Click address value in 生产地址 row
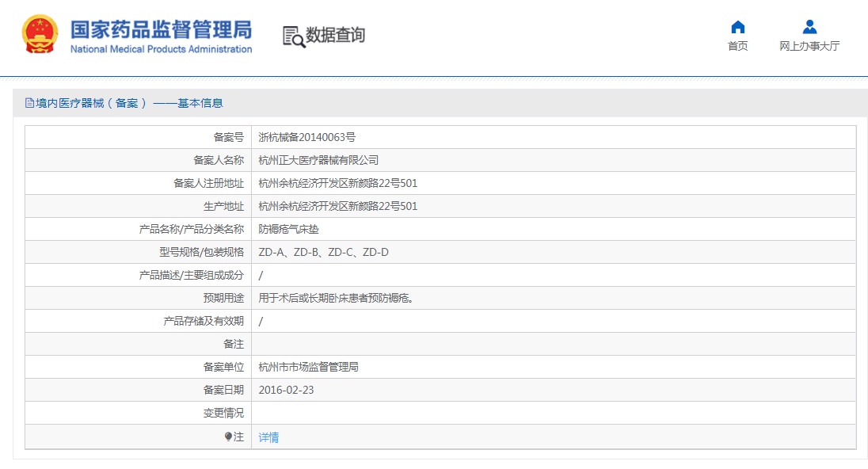The image size is (868, 469). tap(337, 206)
